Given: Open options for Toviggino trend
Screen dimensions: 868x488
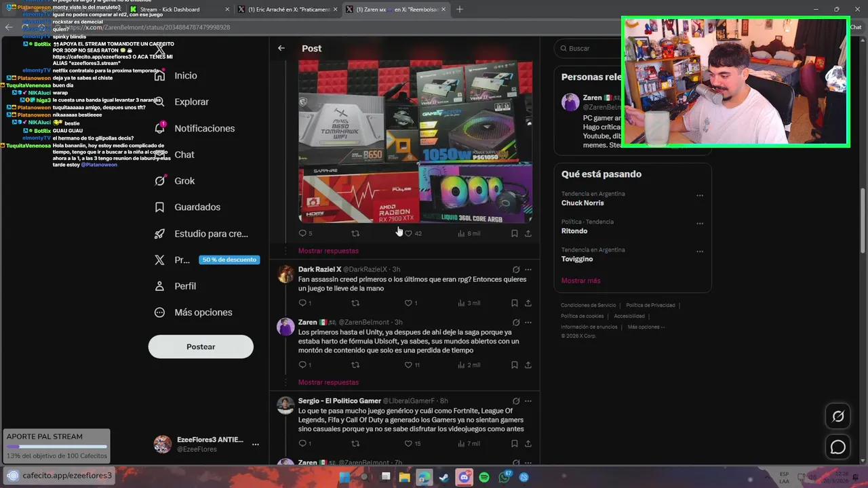Looking at the screenshot, I should click(x=700, y=251).
